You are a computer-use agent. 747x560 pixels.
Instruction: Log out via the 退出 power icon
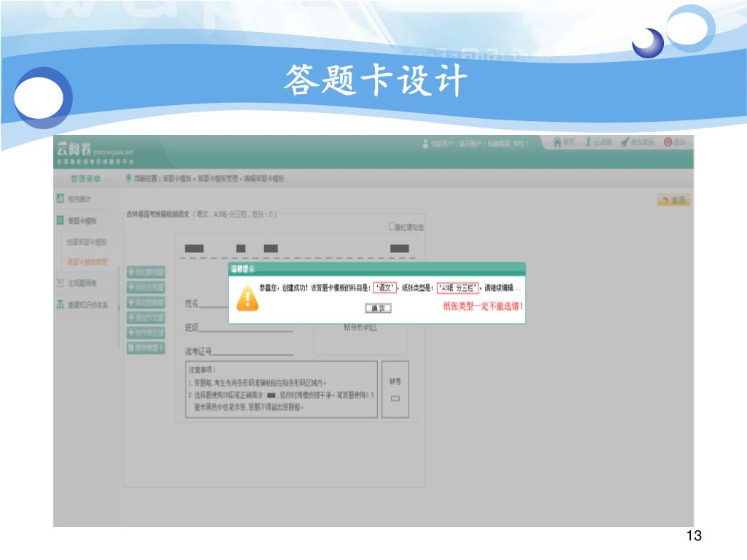[x=675, y=142]
